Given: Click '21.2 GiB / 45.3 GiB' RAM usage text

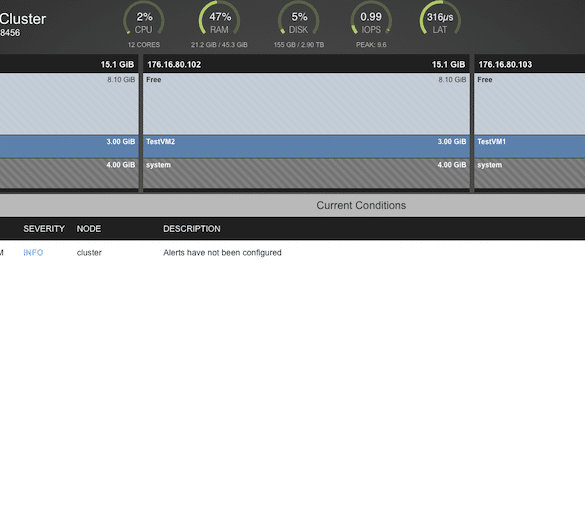Looking at the screenshot, I should 219,45.
